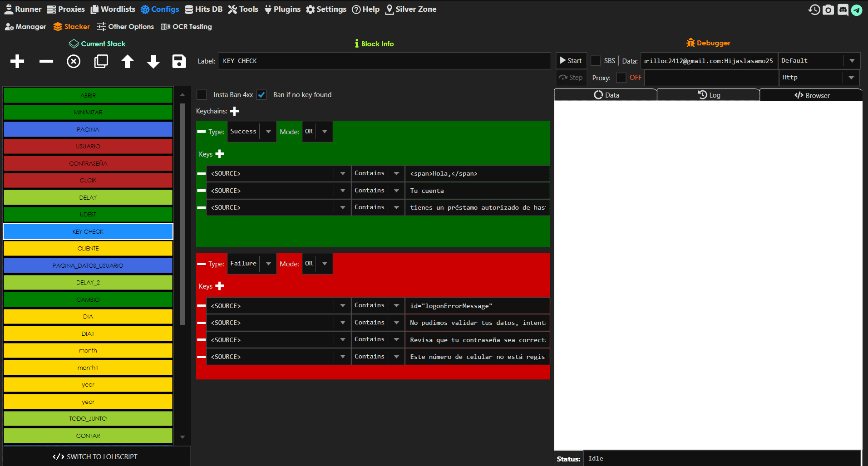This screenshot has width=868, height=466.
Task: Open the Silver Zone menu
Action: click(x=411, y=9)
